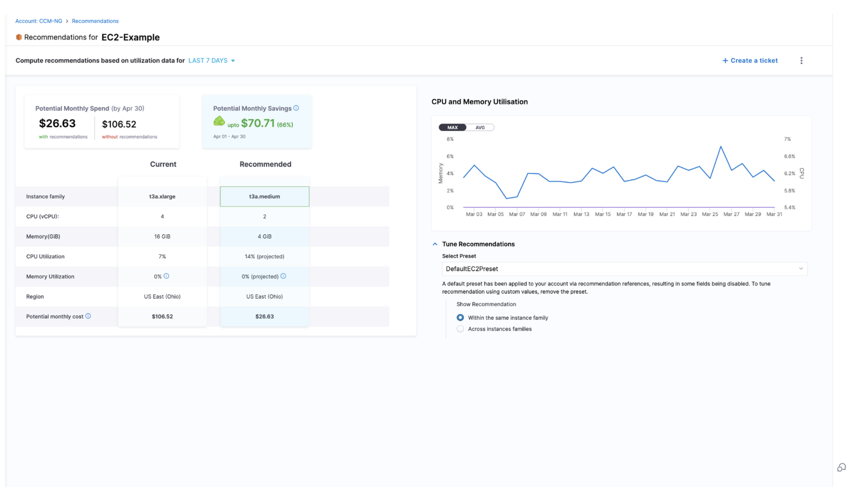Open the chat support icon at bottom right
861x504 pixels.
pos(841,467)
